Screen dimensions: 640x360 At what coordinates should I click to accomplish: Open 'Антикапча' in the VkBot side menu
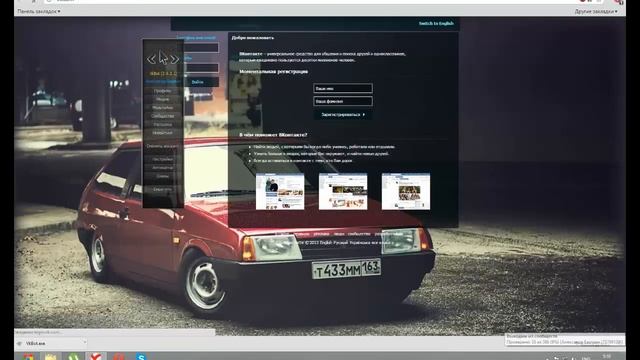click(162, 168)
